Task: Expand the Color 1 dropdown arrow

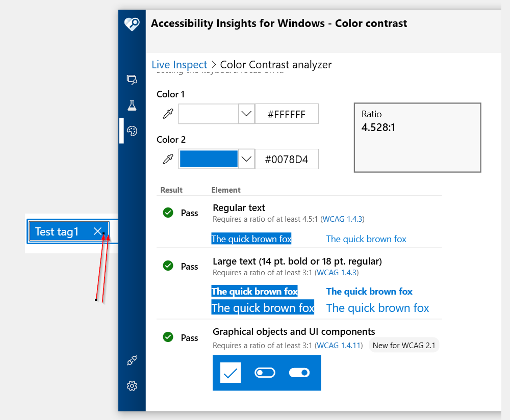Action: point(246,114)
